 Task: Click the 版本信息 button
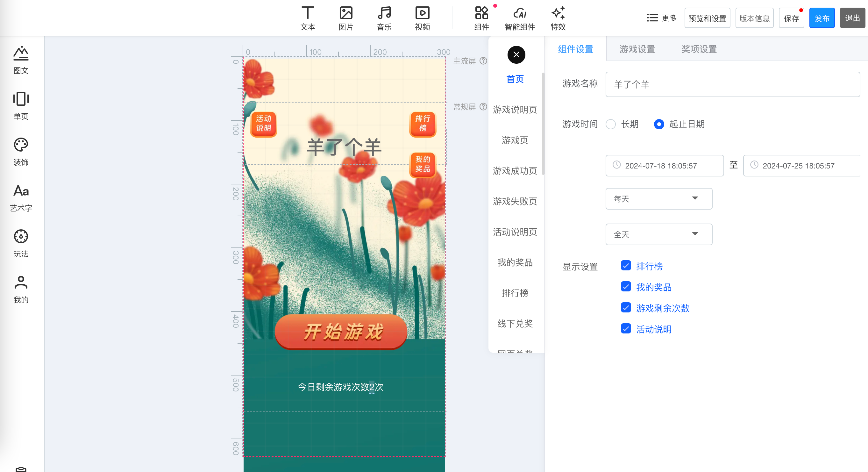pos(754,18)
